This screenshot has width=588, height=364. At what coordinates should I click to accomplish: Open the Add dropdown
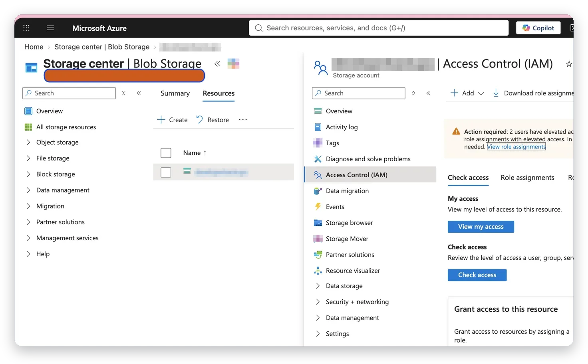(467, 93)
